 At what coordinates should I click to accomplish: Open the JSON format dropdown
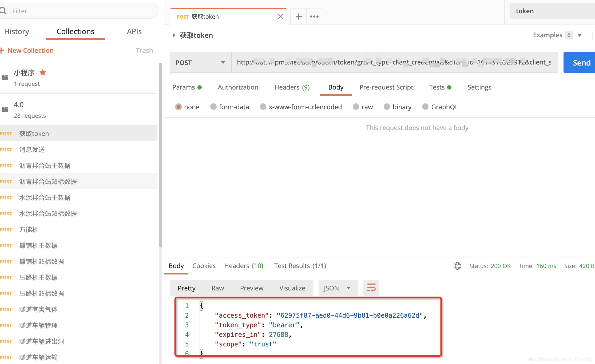click(x=338, y=288)
